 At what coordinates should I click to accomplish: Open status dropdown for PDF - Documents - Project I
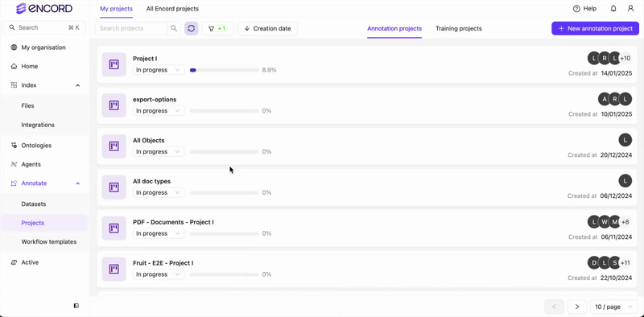(x=159, y=233)
